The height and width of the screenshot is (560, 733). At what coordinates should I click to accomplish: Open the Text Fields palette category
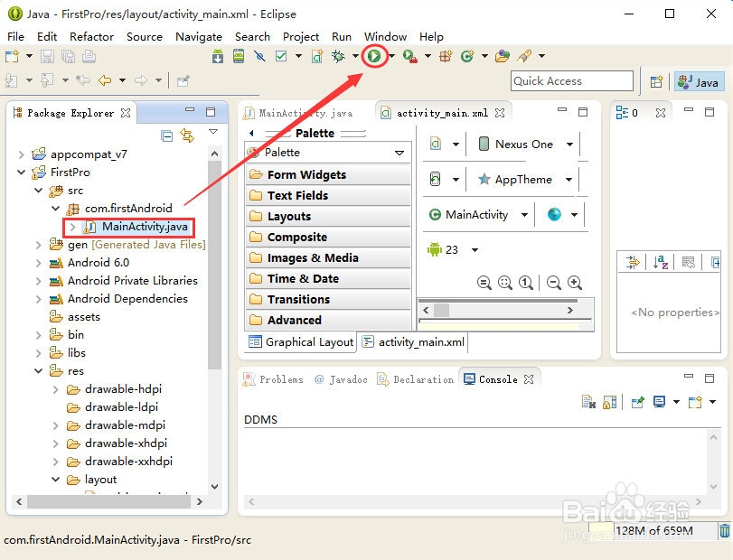point(328,196)
